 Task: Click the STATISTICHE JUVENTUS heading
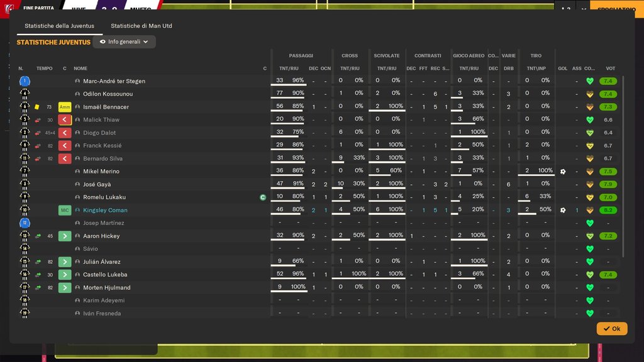(53, 42)
